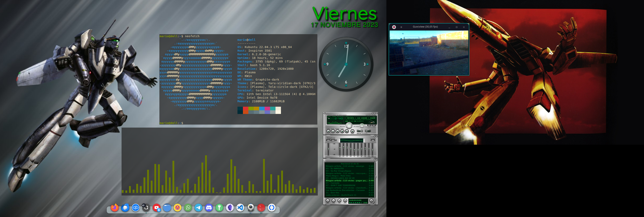Image resolution: width=644 pixels, height=217 pixels.
Task: Click the Guvcview window title text
Action: (425, 27)
